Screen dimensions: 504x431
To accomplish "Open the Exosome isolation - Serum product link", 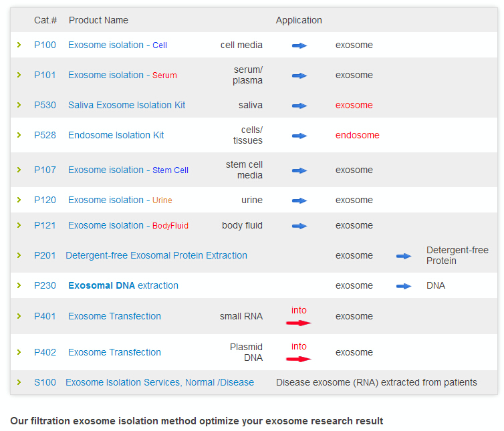I will point(122,75).
